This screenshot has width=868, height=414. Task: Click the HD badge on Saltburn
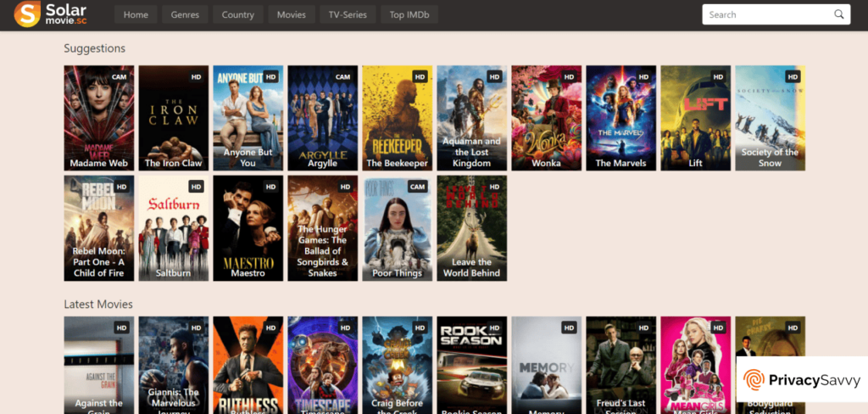coord(197,187)
